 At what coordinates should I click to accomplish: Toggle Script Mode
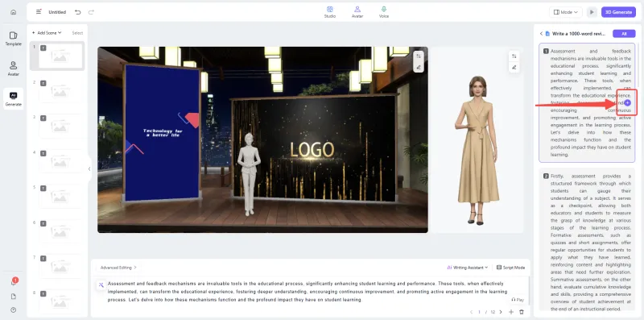(x=510, y=268)
